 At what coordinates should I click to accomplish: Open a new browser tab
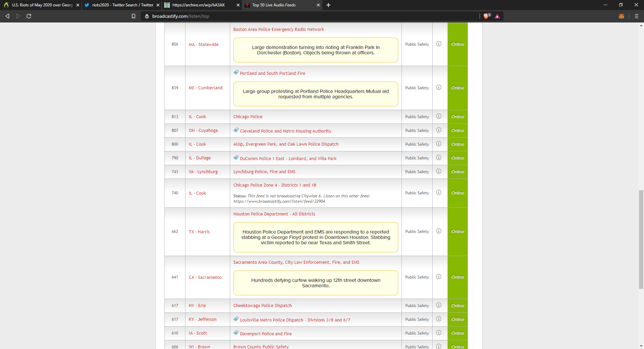coord(328,5)
